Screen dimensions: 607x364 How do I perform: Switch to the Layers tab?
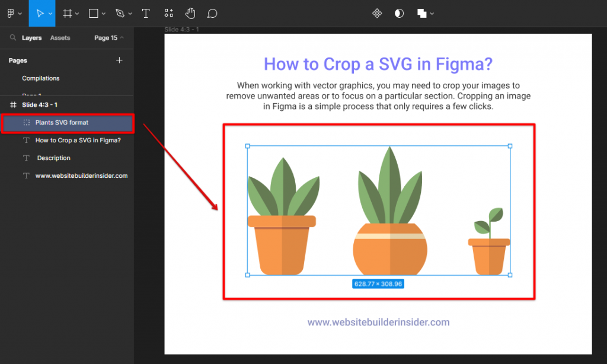(x=32, y=37)
